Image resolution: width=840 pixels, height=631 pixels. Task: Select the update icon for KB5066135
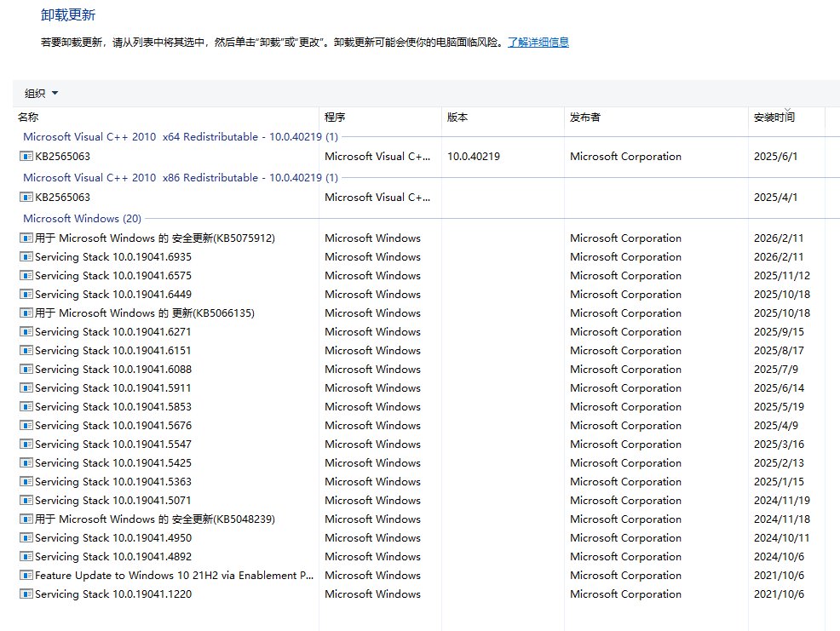(x=26, y=313)
